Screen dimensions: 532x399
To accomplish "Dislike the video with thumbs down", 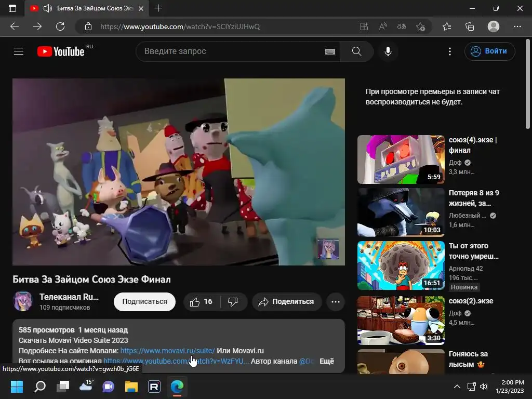I will pos(233,302).
